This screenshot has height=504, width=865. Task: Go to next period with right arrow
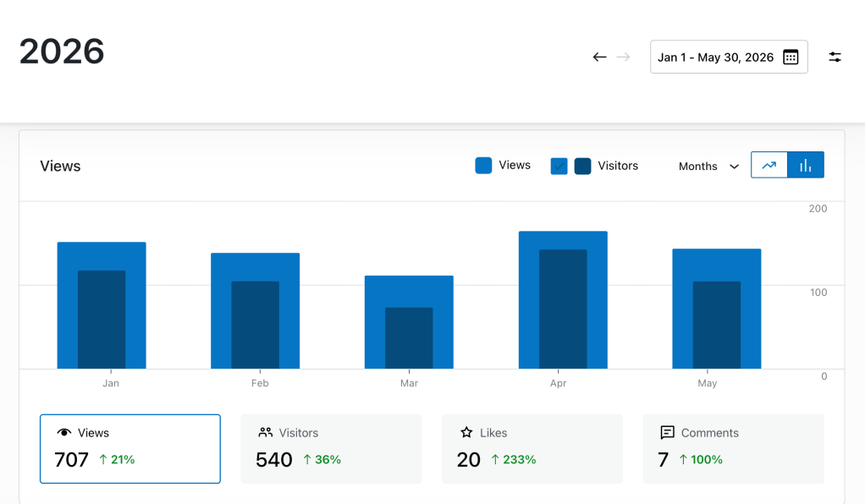(x=624, y=57)
